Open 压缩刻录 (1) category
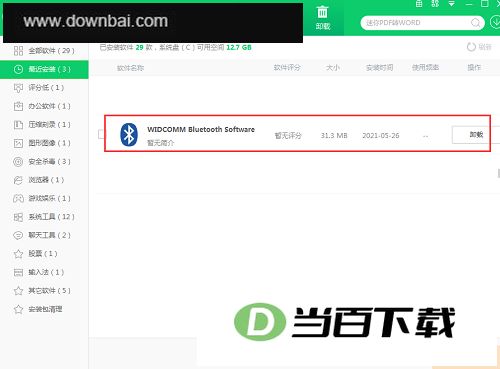This screenshot has width=500, height=369. coord(44,125)
